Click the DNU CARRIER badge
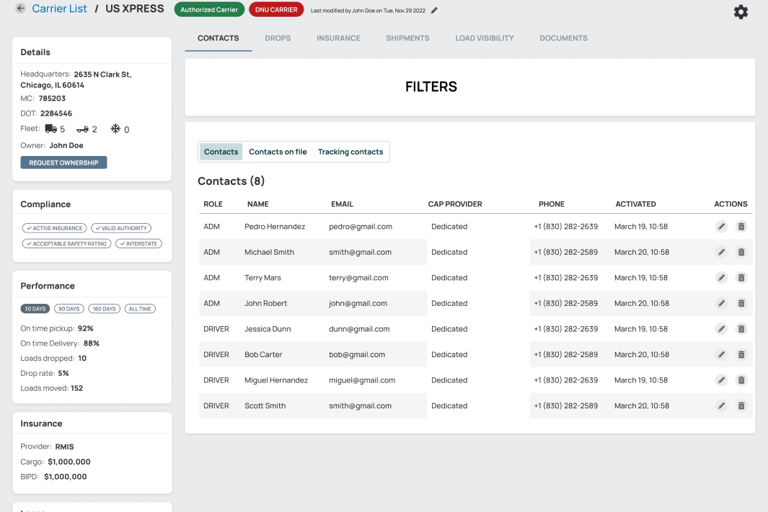The height and width of the screenshot is (512, 768). click(276, 10)
